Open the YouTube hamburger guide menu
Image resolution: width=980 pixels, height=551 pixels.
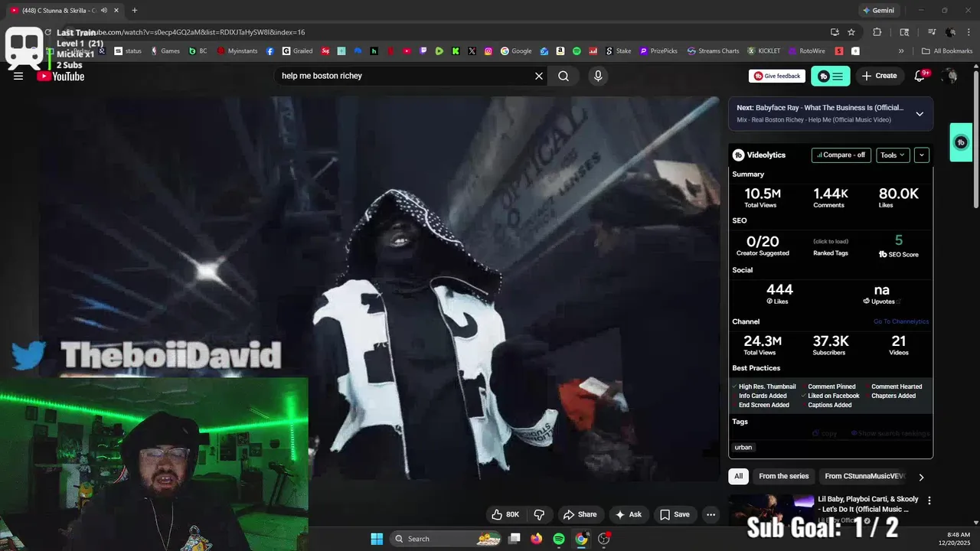pos(18,76)
